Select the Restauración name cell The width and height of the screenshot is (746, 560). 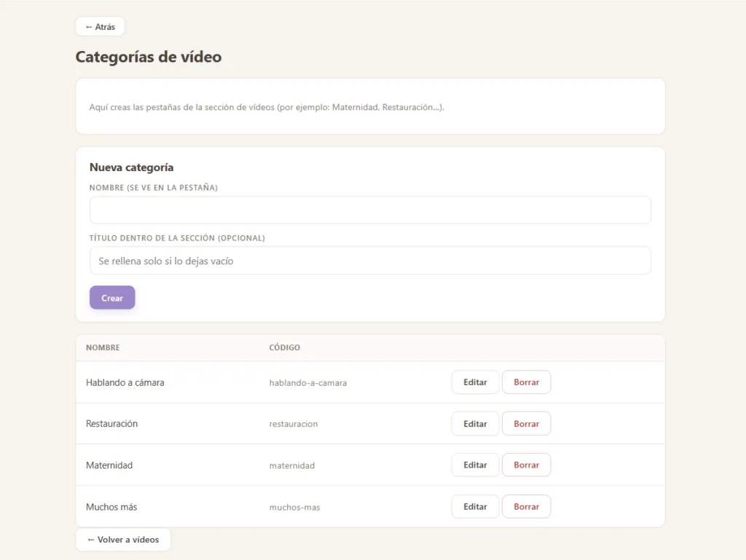pos(111,424)
